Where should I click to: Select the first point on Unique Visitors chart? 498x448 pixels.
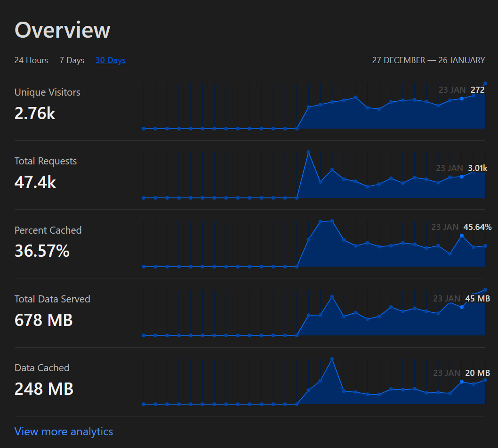[143, 128]
